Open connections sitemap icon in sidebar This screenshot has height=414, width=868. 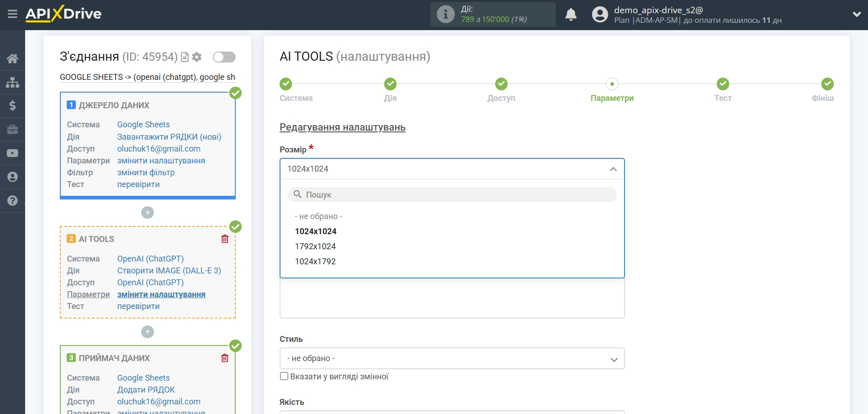12,82
